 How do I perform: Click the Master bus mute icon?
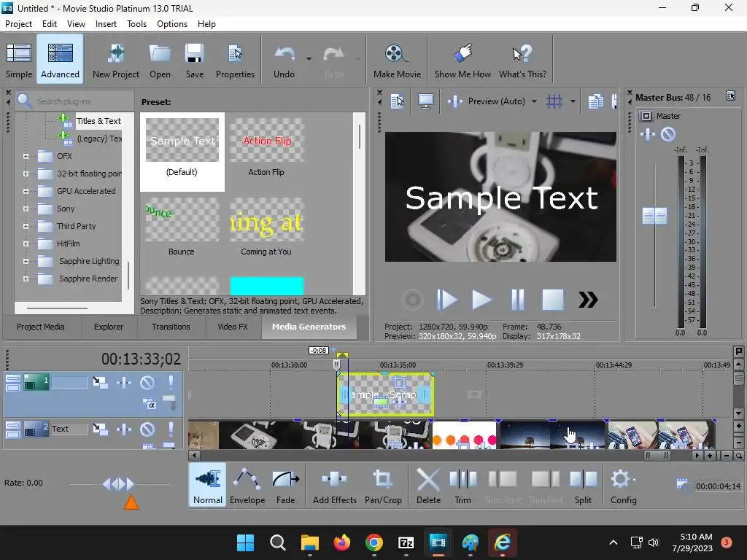click(668, 134)
